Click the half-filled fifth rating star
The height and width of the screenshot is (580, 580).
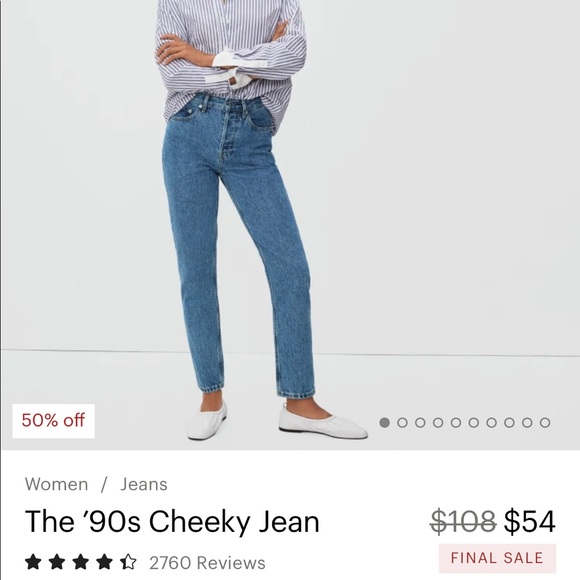[128, 562]
